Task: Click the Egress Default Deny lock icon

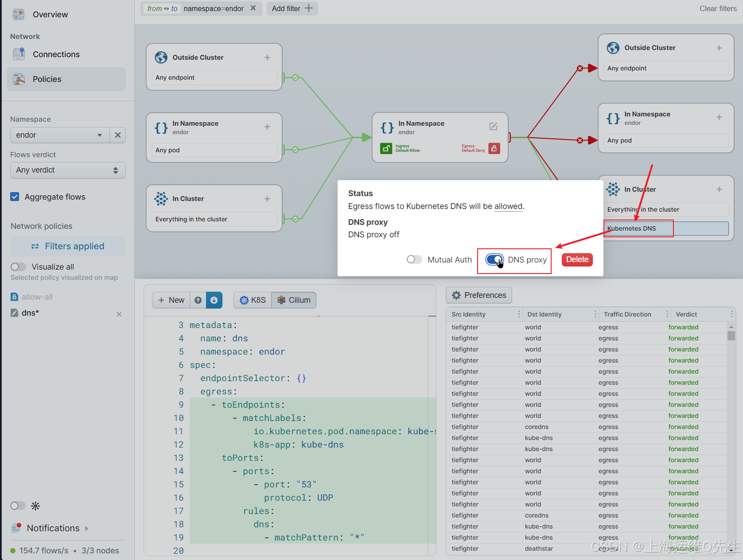Action: pyautogui.click(x=494, y=148)
